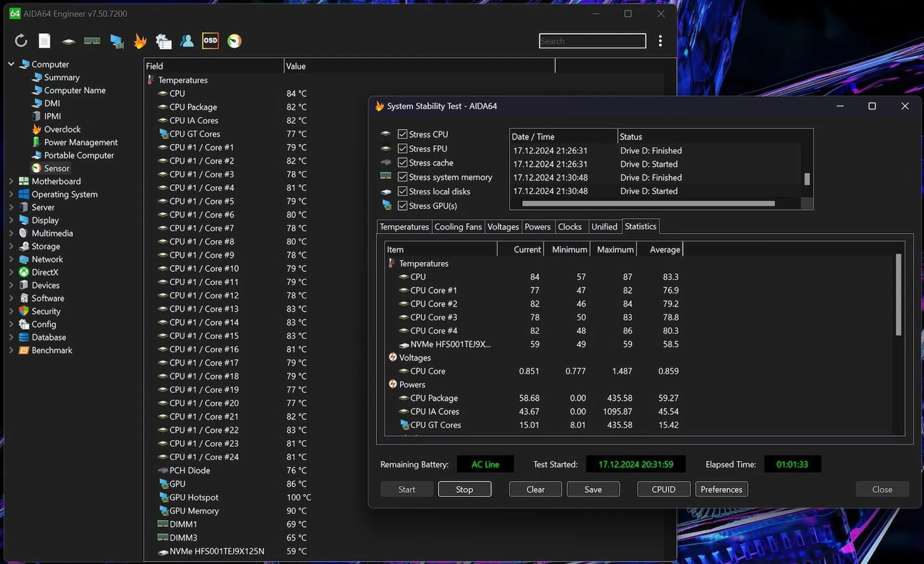
Task: Switch to the Cooling Fans tab
Action: click(x=458, y=227)
